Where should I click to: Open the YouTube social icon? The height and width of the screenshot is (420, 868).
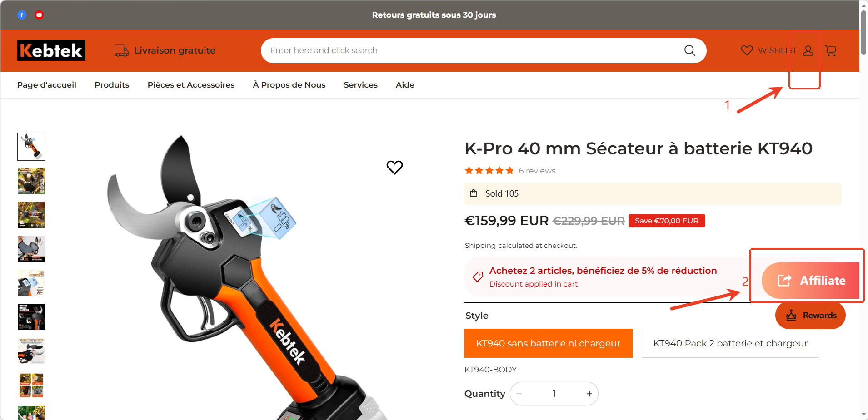[39, 15]
